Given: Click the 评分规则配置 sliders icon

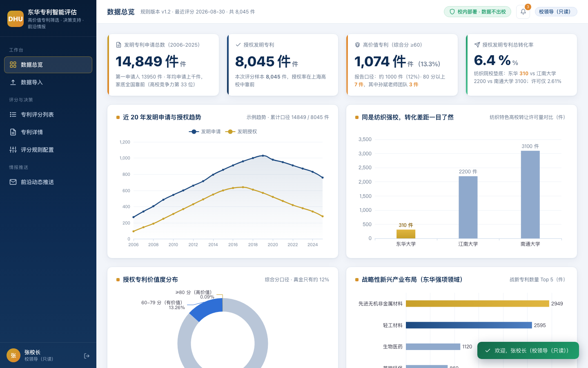Looking at the screenshot, I should coord(13,150).
